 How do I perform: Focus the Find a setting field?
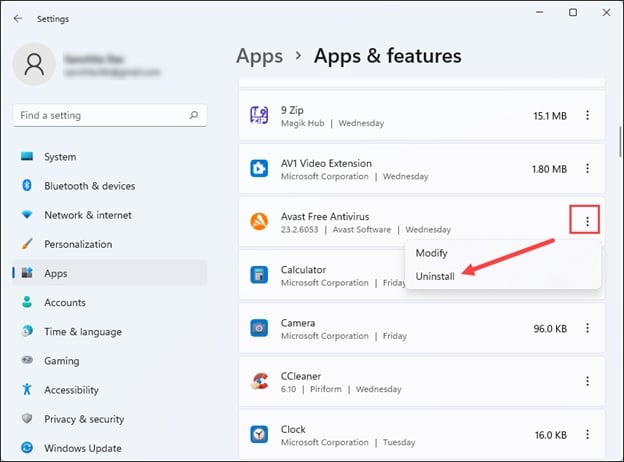point(110,115)
